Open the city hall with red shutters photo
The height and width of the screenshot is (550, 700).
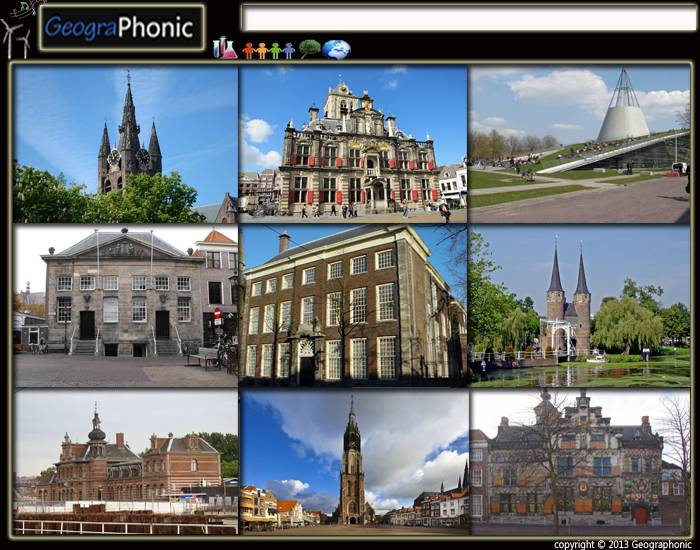pos(353,145)
